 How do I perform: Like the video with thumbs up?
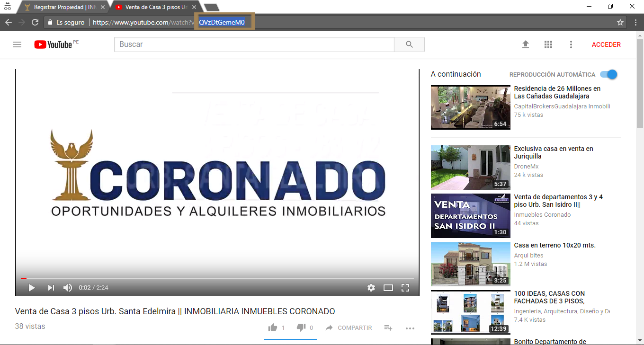(x=273, y=327)
